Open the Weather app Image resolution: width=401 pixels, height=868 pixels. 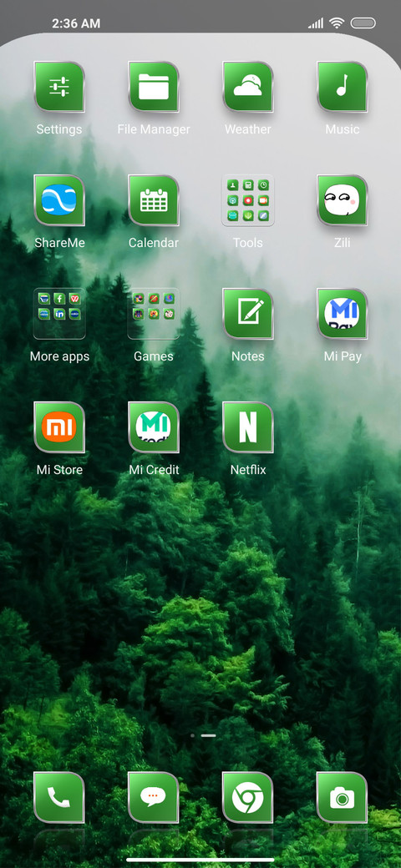click(x=247, y=87)
